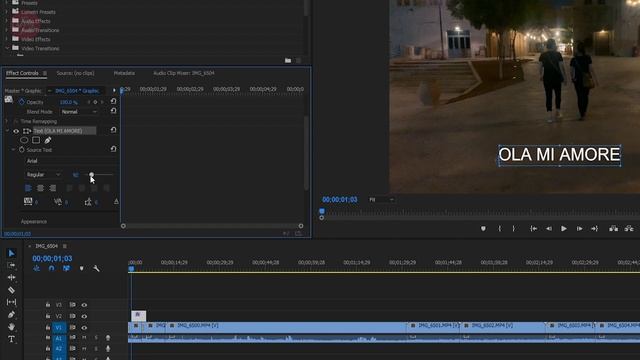640x360 pixels.
Task: Select the Type tool
Action: tap(11, 339)
